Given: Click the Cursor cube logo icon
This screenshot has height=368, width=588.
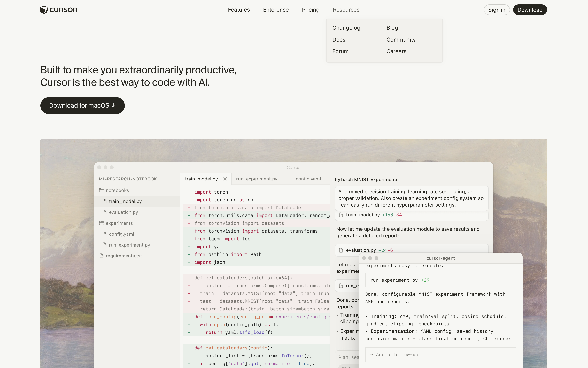Looking at the screenshot, I should (44, 10).
